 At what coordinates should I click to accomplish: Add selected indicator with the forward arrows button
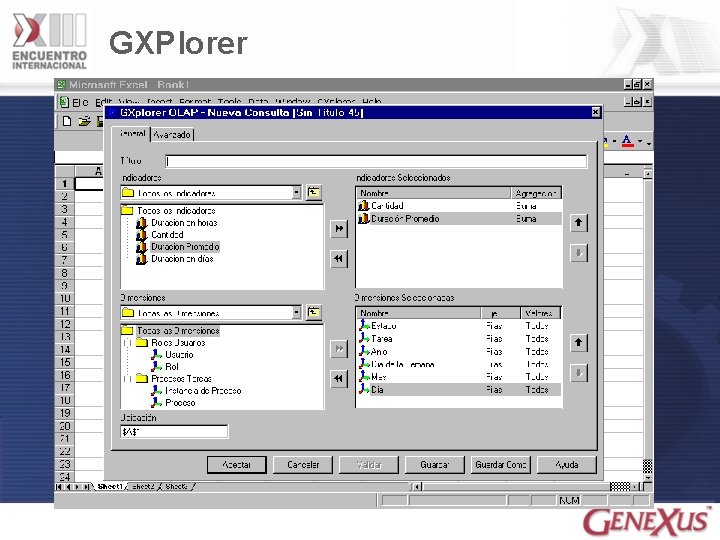(x=339, y=228)
